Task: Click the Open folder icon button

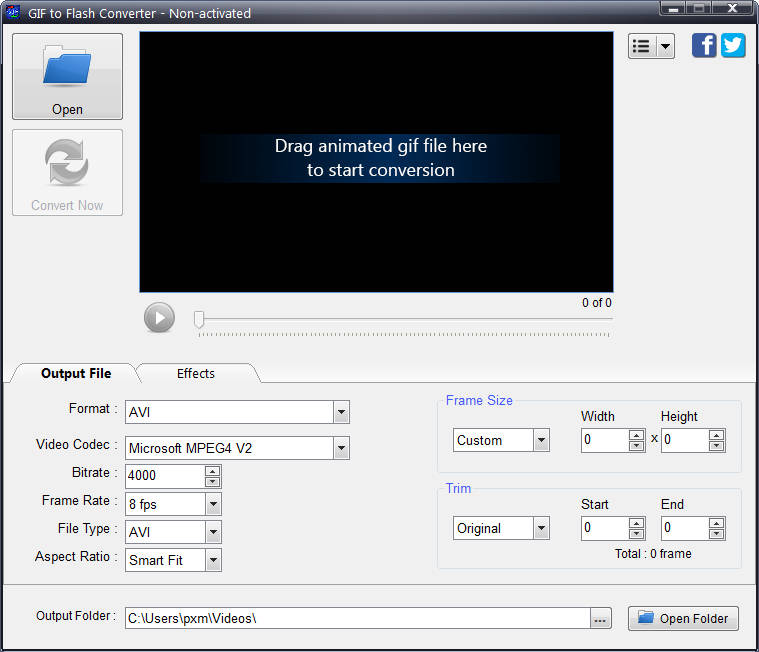Action: (67, 76)
